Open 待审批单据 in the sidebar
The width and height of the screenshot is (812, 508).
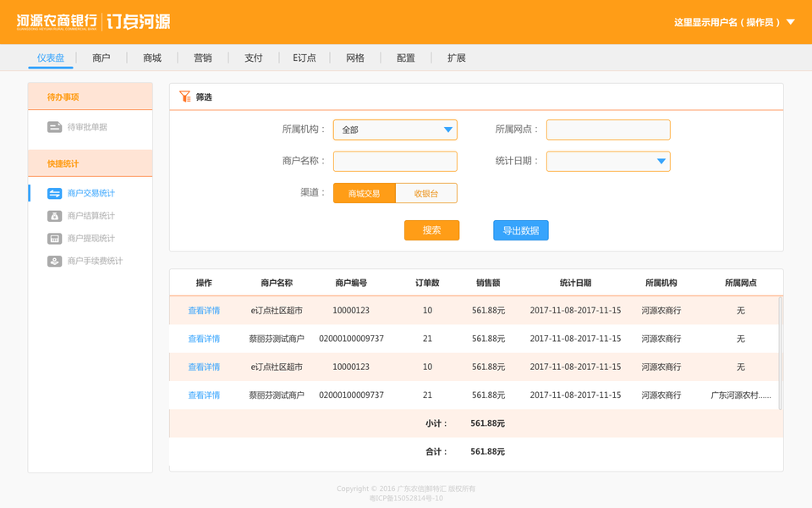(87, 127)
